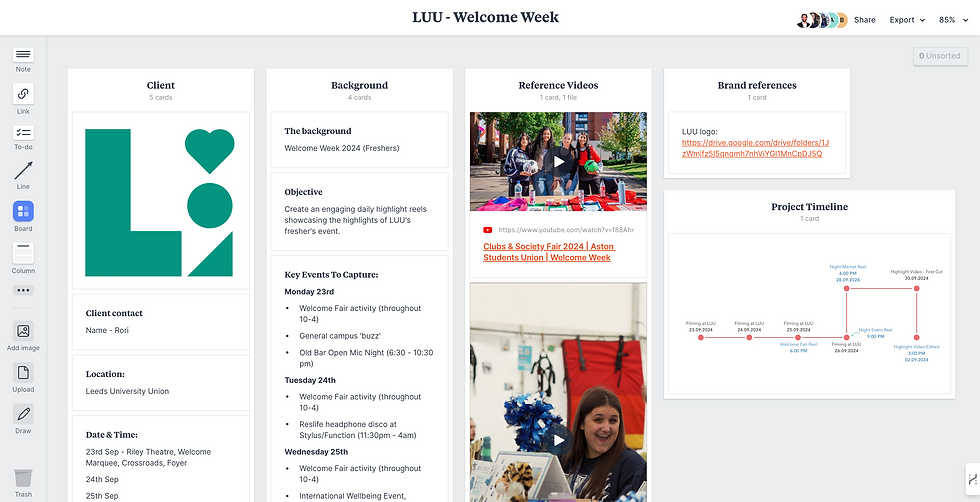Viewport: 980px width, 502px height.
Task: Click the YouTube icon in the link card
Action: [488, 230]
